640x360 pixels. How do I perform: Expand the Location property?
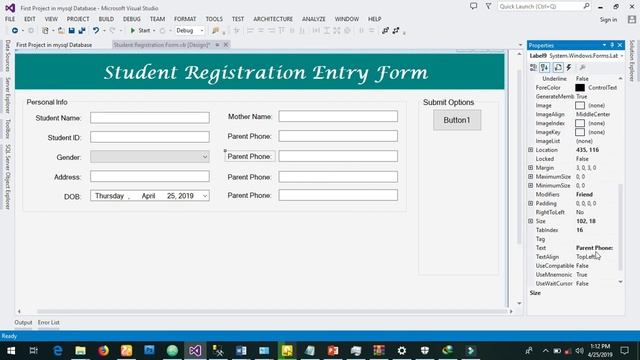point(531,150)
